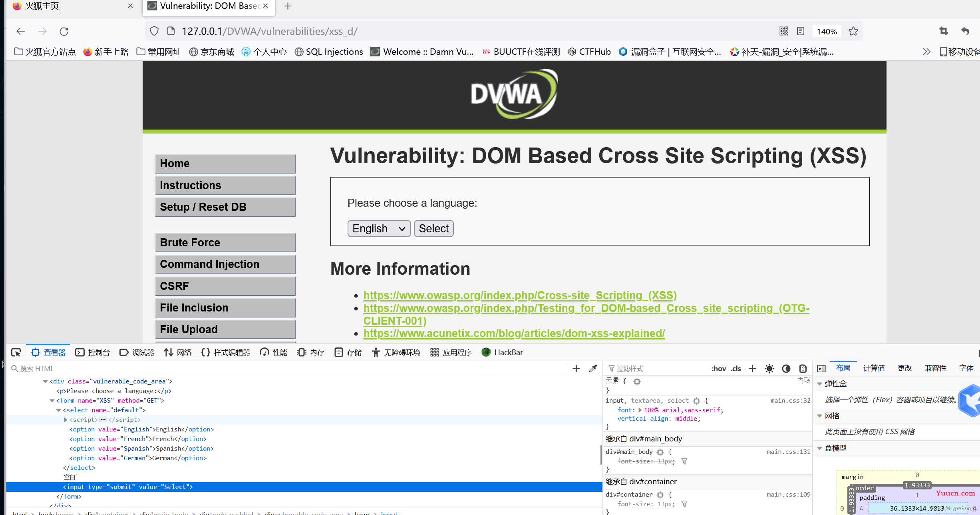Open the 网络 network tab
980x515 pixels.
tap(177, 352)
